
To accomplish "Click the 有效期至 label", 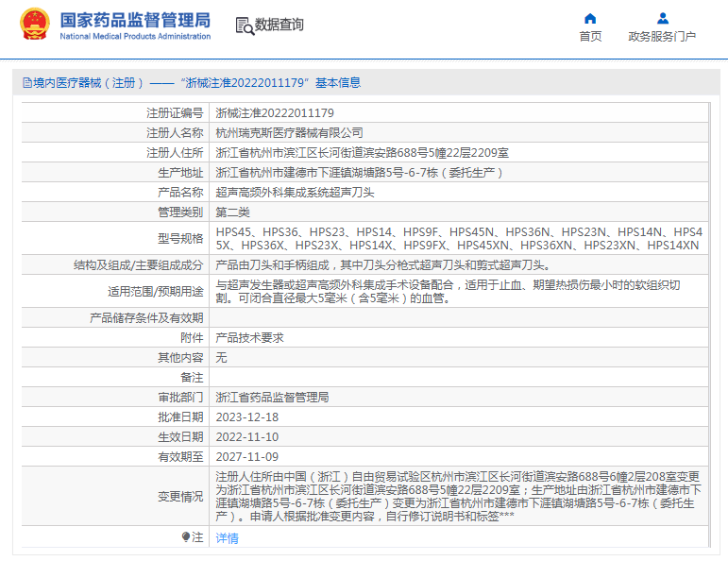I will coord(180,457).
